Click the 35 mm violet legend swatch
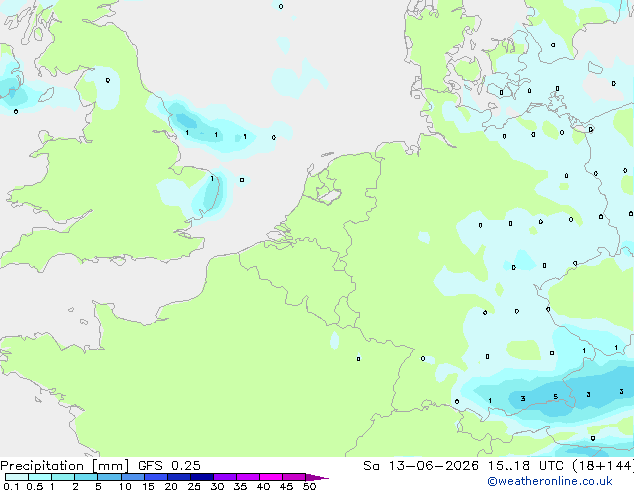The image size is (634, 490). (248, 477)
